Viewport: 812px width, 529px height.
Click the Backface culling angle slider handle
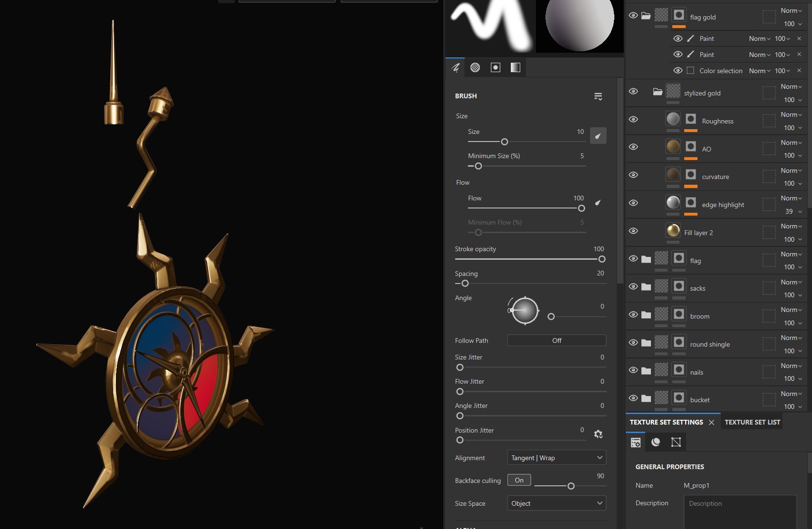[571, 486]
